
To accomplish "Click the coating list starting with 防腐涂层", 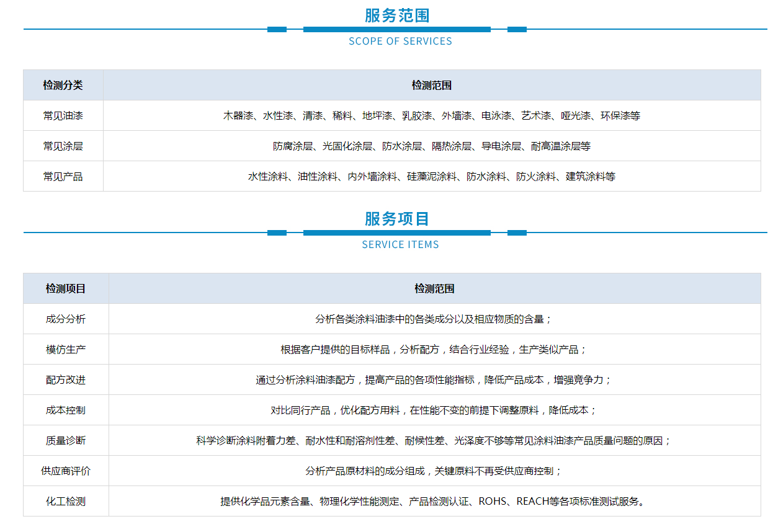I will click(431, 146).
